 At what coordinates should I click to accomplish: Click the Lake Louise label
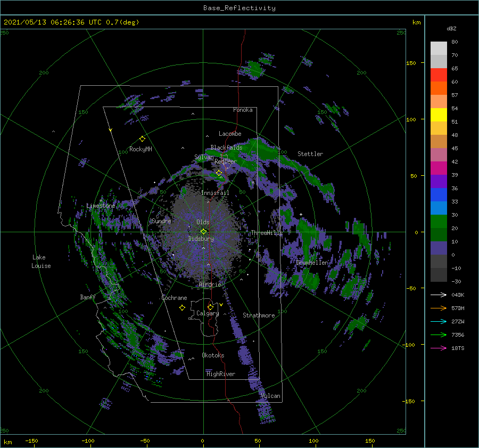point(41,262)
